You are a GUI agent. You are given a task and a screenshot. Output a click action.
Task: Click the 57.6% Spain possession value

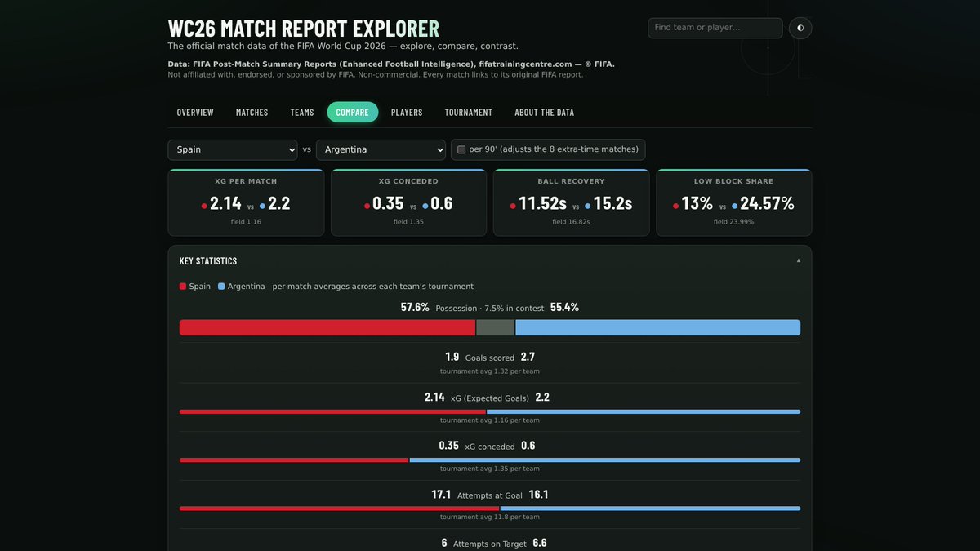pyautogui.click(x=415, y=308)
